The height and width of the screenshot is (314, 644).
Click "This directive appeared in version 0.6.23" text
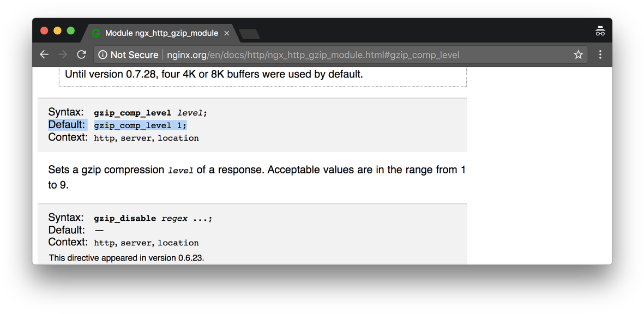point(127,257)
